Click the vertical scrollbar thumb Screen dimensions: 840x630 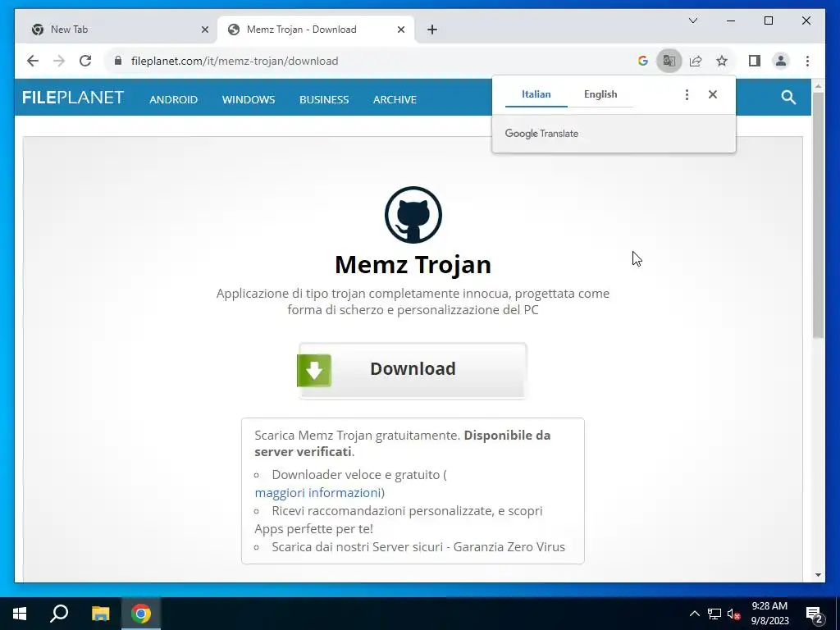click(x=818, y=215)
